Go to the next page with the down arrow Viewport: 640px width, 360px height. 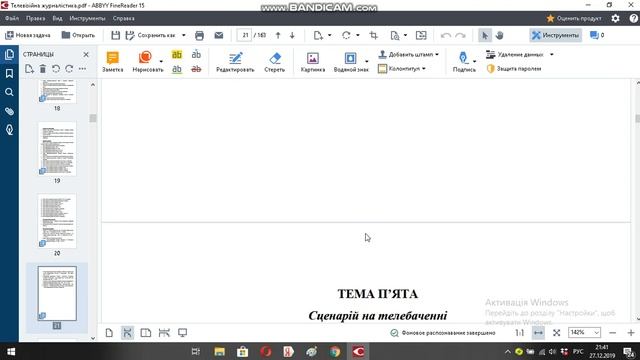point(292,35)
